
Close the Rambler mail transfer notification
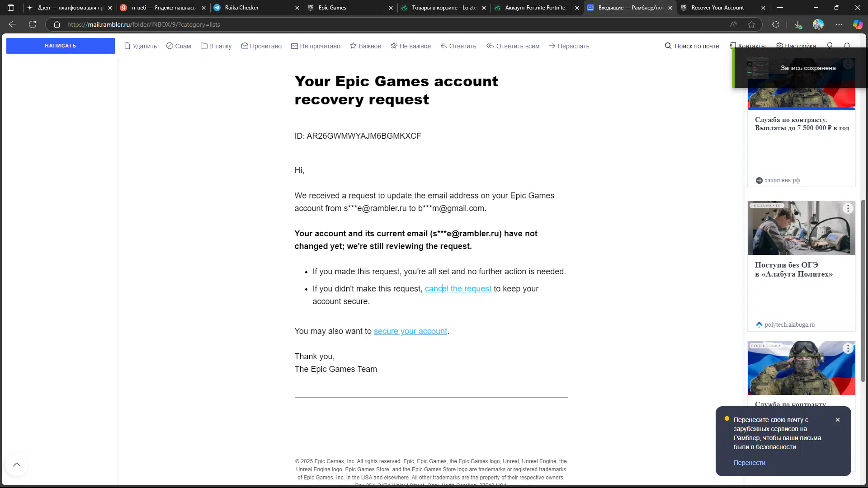[x=838, y=420]
